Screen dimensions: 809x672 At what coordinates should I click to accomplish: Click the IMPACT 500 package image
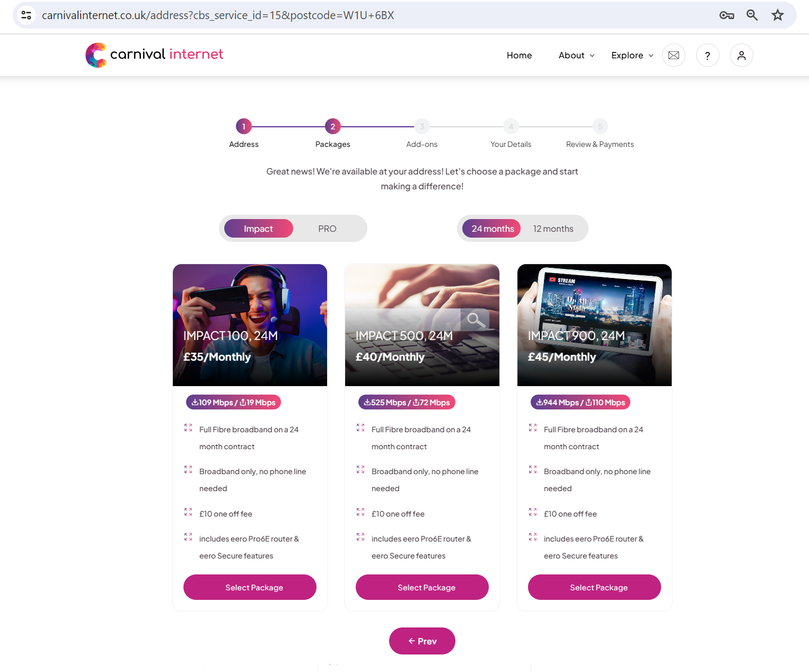click(x=422, y=325)
